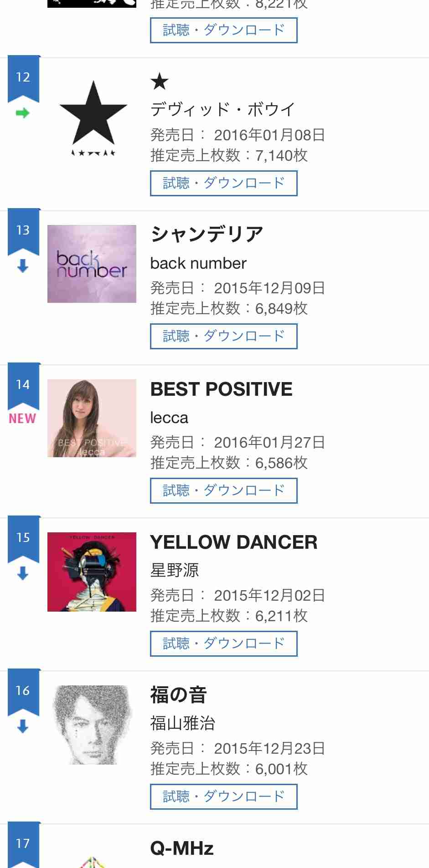Click the green sideways arrow under rank 12
Viewport: 429px width, 868px height.
click(23, 113)
